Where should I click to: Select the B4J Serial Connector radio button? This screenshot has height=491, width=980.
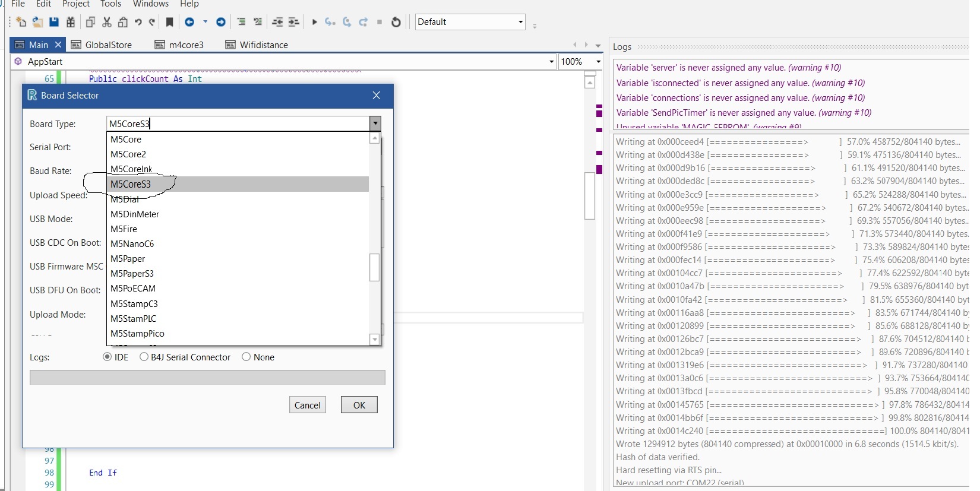144,357
